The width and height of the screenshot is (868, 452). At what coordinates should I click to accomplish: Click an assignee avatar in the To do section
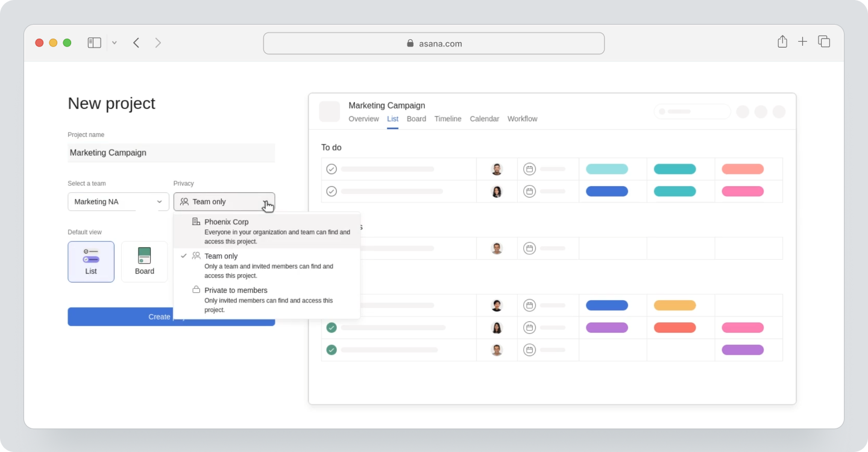pos(497,169)
